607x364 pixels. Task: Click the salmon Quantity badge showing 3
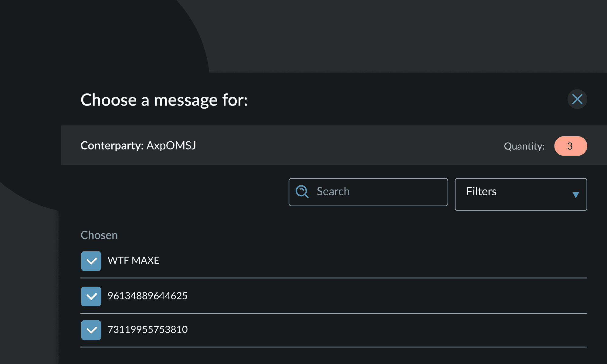[571, 146]
